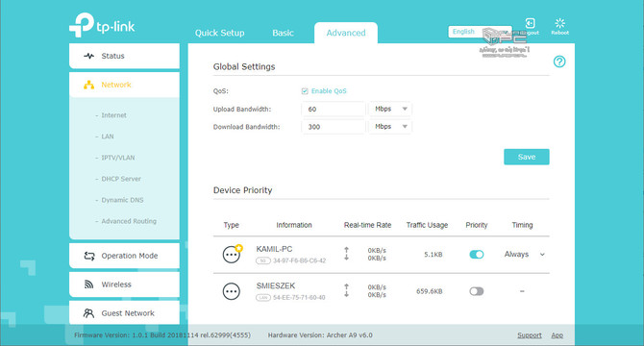Toggle the Enable QoS checkbox
Viewport: 644px width, 346px height.
305,91
